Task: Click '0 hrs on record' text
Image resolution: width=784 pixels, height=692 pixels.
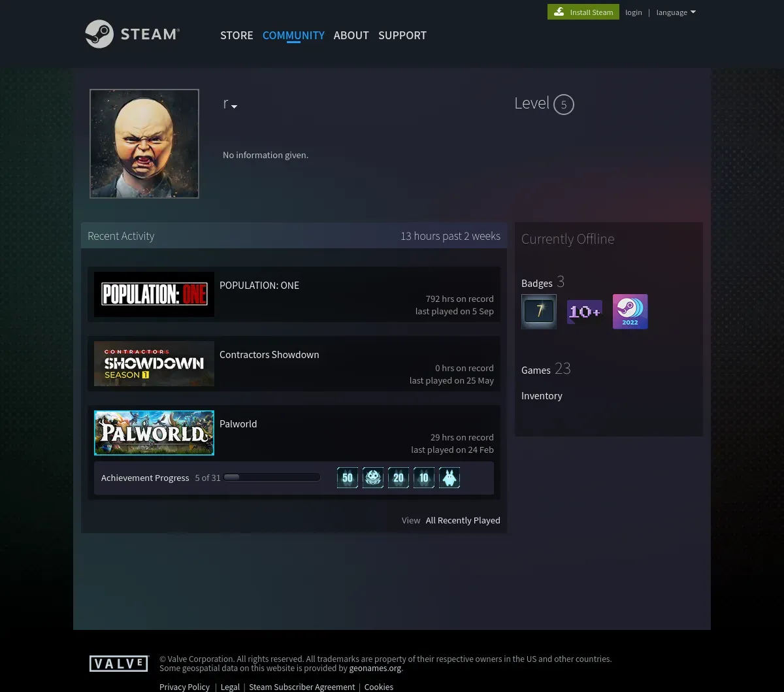Action: point(465,368)
